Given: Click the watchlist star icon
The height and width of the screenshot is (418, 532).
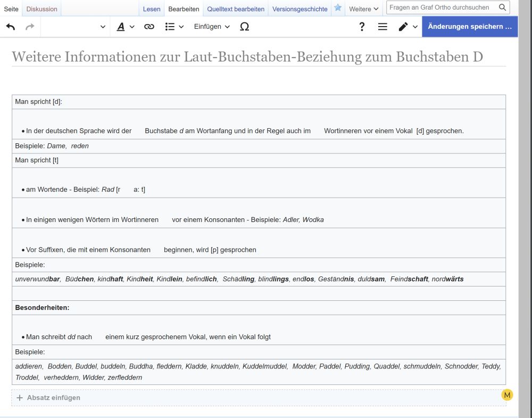Looking at the screenshot, I should [338, 8].
